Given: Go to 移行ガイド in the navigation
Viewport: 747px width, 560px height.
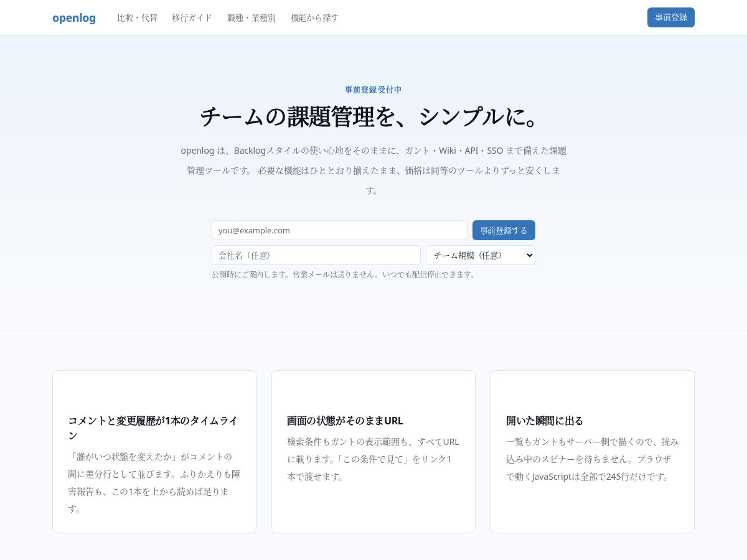Looking at the screenshot, I should pyautogui.click(x=192, y=17).
